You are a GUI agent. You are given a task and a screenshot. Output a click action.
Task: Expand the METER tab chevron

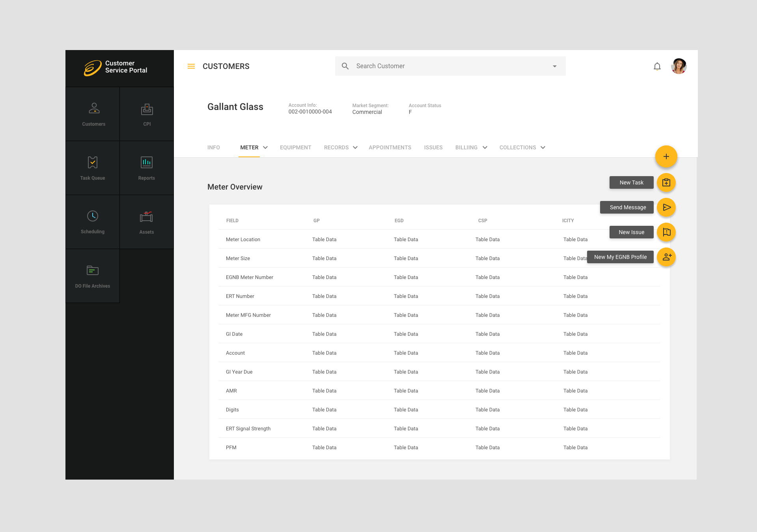(x=265, y=147)
